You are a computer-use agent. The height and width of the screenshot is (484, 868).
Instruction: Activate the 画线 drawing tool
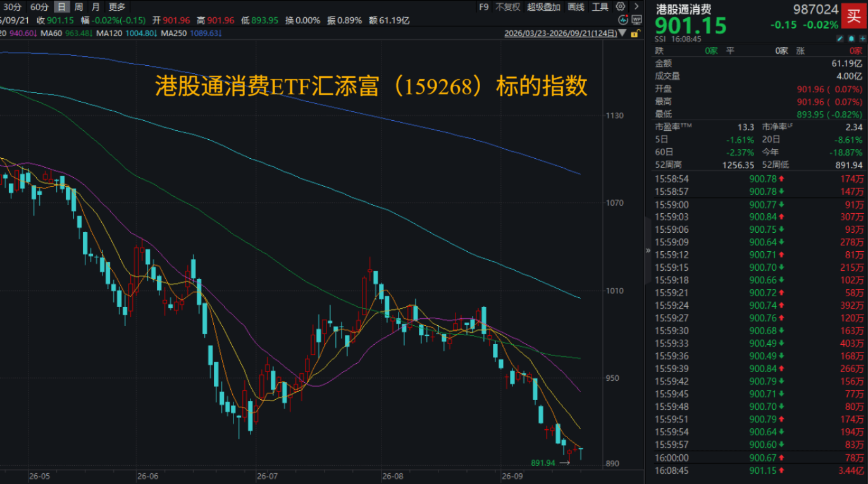tap(576, 7)
